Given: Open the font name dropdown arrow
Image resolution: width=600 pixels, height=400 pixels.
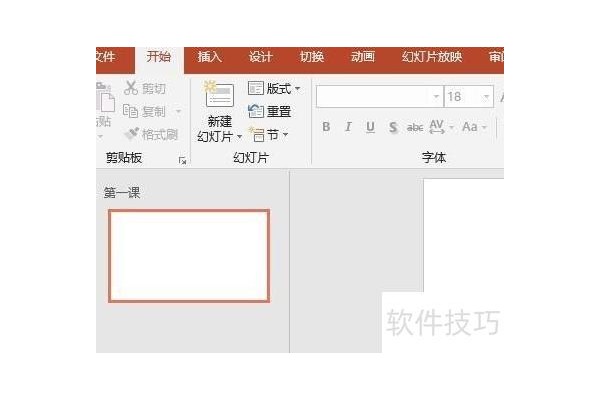Looking at the screenshot, I should 436,96.
